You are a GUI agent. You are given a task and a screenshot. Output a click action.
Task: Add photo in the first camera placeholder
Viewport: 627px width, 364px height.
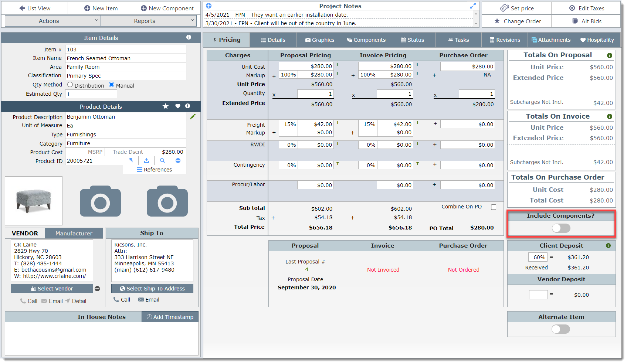(x=101, y=201)
